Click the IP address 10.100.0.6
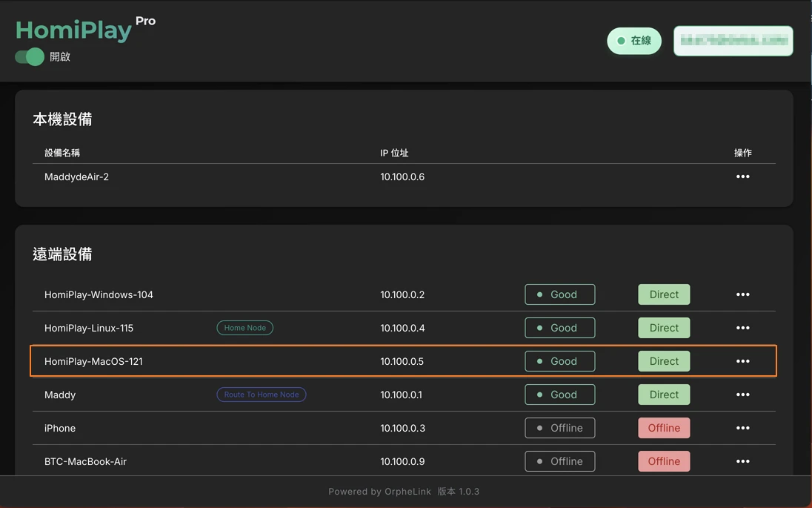This screenshot has height=508, width=812. [x=402, y=177]
